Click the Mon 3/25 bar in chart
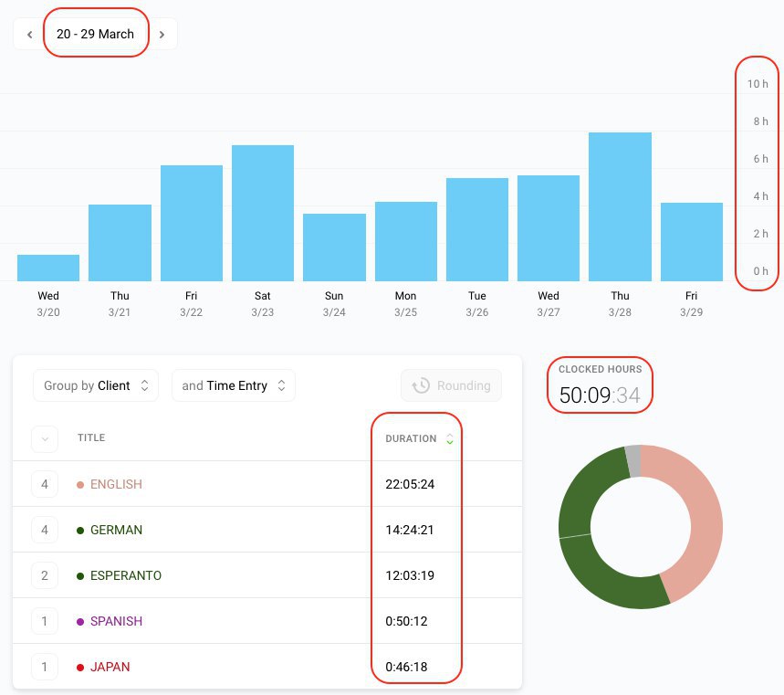 pyautogui.click(x=406, y=241)
